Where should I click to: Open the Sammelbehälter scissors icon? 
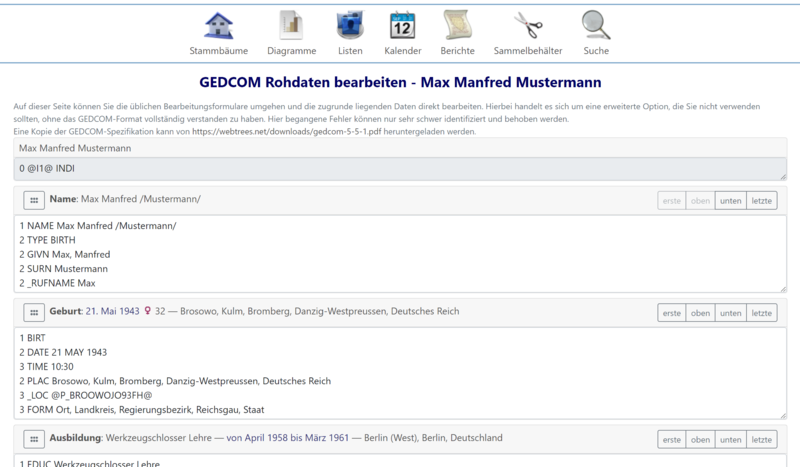point(527,25)
